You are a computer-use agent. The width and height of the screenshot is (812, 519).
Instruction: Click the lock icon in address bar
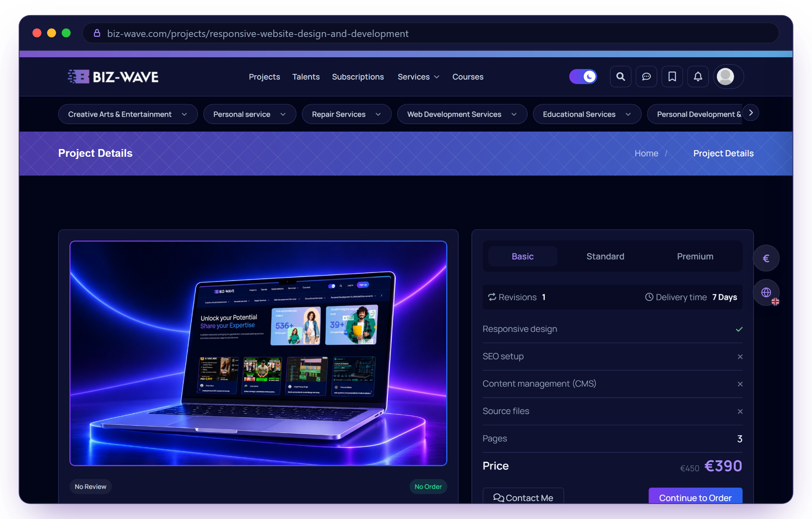click(x=97, y=33)
